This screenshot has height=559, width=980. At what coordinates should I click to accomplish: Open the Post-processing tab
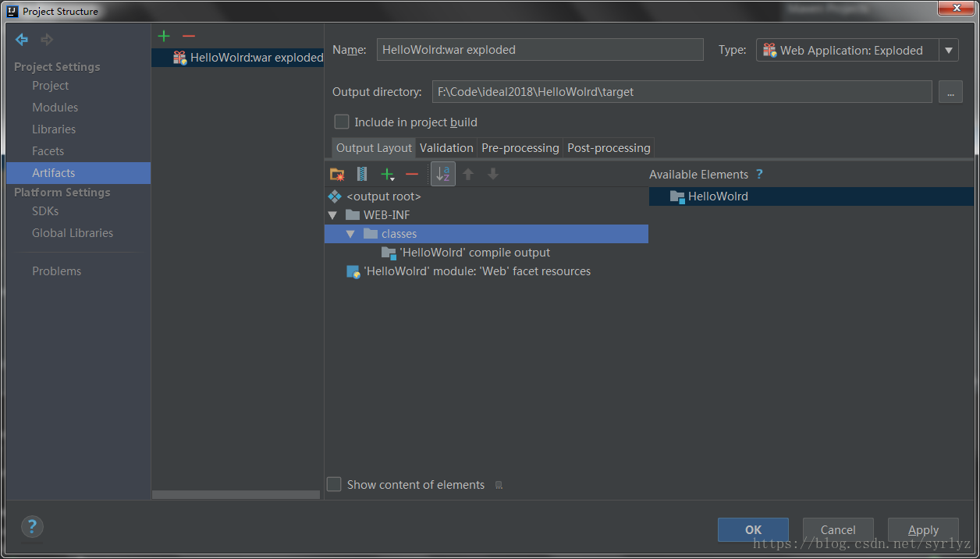[x=609, y=148]
